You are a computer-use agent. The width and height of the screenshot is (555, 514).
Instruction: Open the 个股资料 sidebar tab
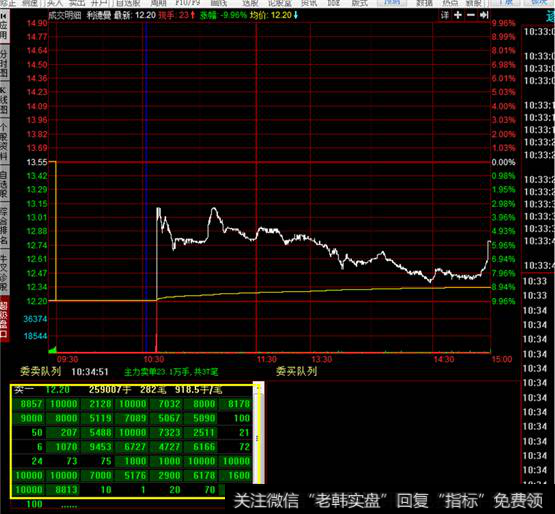(x=4, y=142)
